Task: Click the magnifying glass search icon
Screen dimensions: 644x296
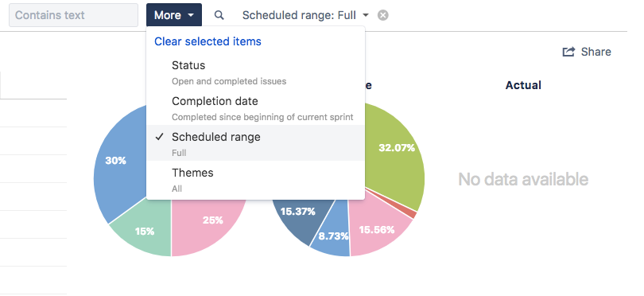Action: pos(219,15)
